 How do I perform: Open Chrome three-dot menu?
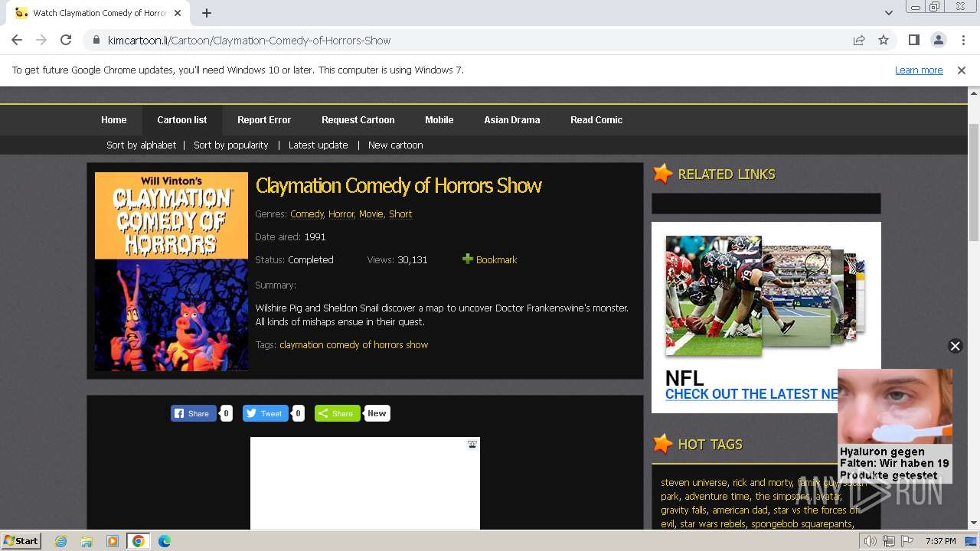click(x=963, y=40)
